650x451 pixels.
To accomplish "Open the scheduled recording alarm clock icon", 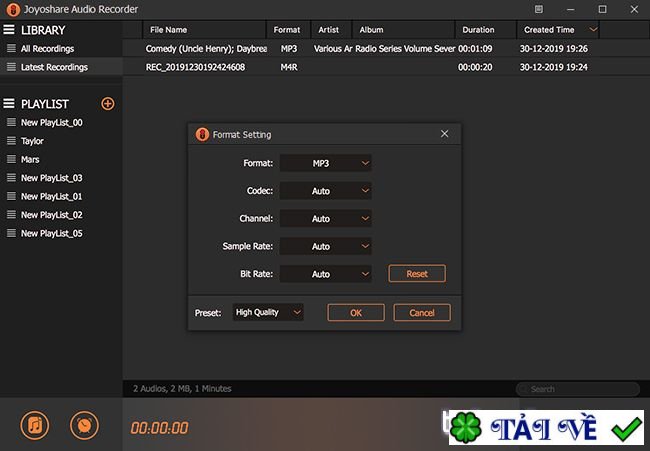I will 84,425.
